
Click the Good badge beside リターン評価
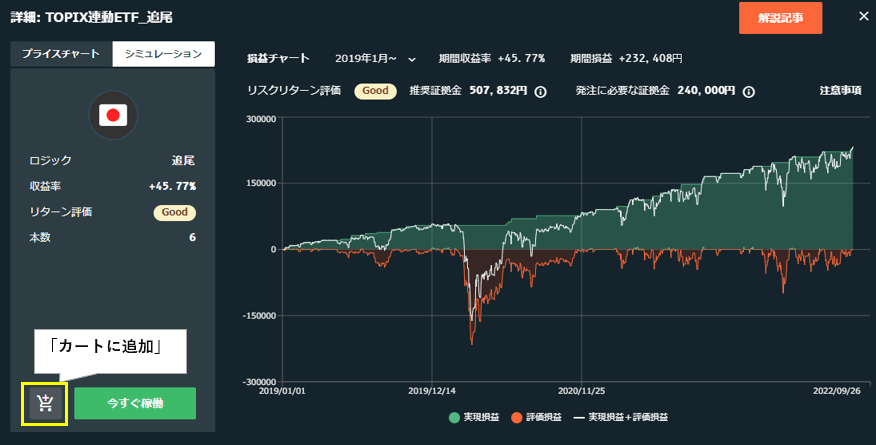(174, 212)
